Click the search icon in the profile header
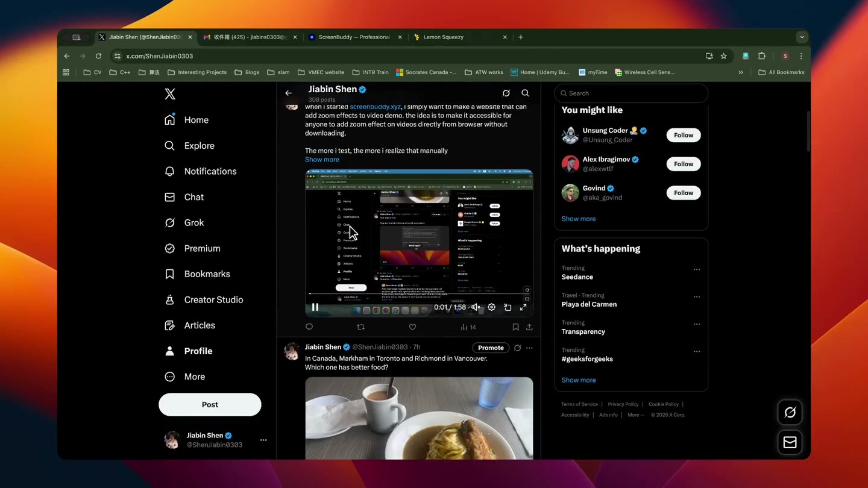The image size is (868, 488). pyautogui.click(x=526, y=93)
